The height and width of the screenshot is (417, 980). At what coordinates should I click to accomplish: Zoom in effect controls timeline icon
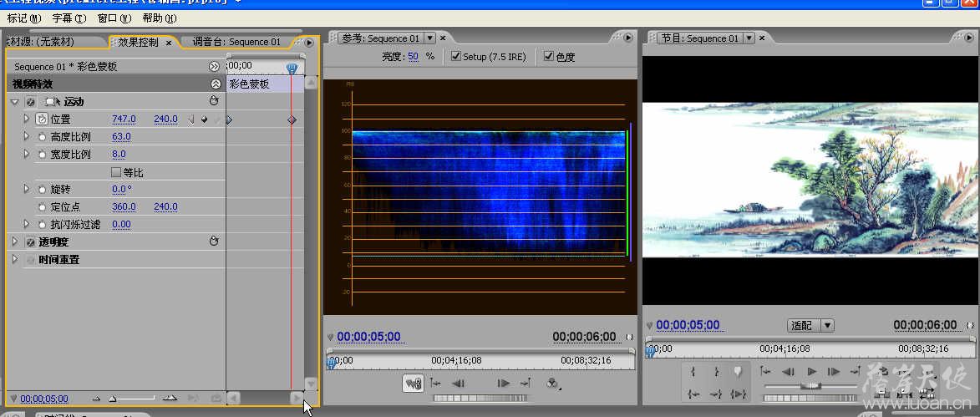[170, 399]
